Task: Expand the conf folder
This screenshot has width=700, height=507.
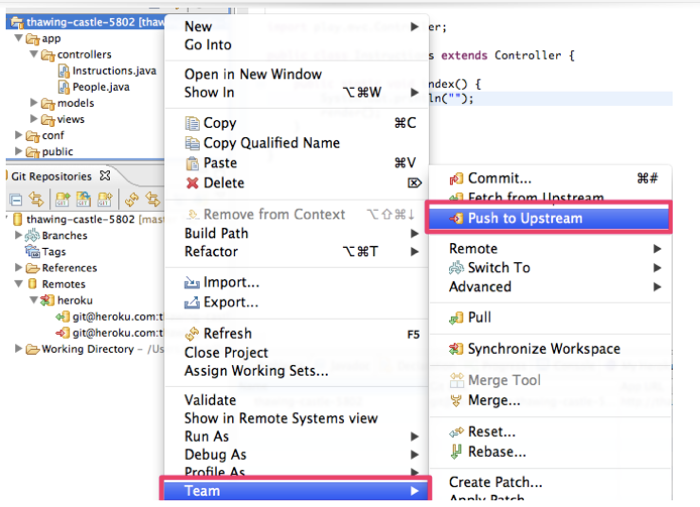Action: coord(18,135)
